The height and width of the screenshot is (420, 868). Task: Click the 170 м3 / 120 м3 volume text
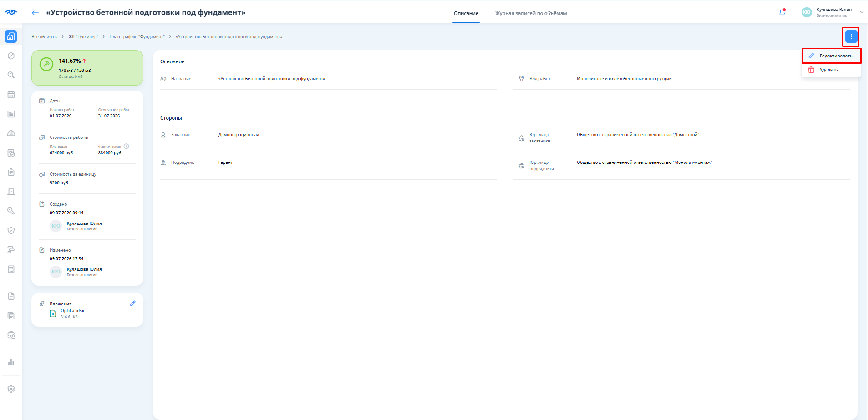(75, 71)
